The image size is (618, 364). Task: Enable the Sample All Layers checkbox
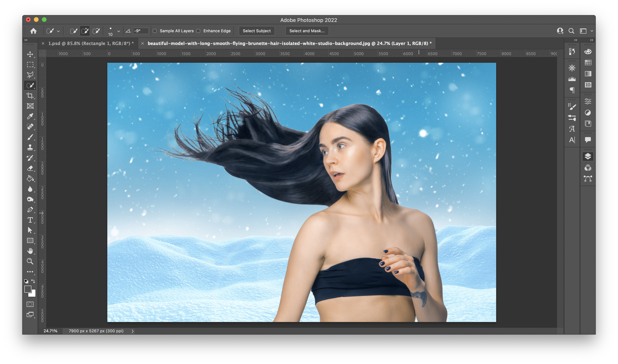[155, 31]
